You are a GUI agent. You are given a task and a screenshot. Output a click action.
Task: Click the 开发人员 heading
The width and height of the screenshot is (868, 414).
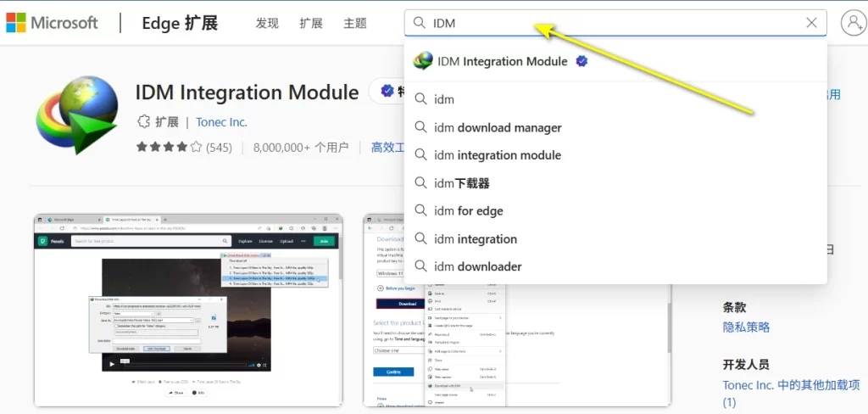(x=746, y=365)
